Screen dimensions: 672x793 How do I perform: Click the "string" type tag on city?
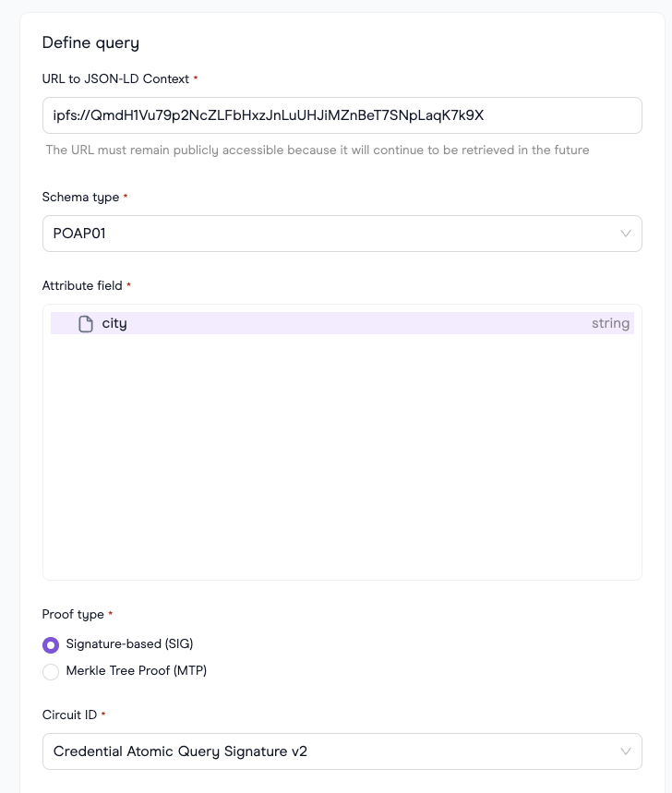point(610,323)
